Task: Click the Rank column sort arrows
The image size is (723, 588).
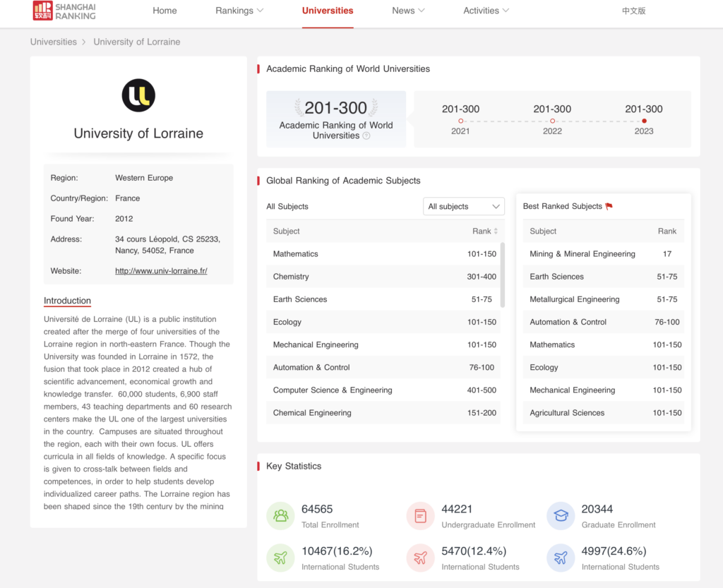Action: coord(496,232)
